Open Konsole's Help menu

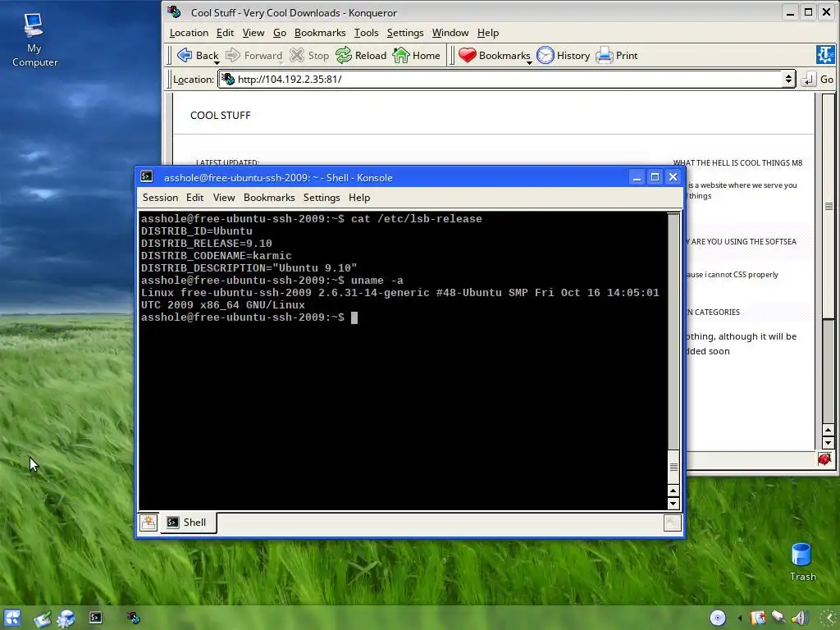359,198
